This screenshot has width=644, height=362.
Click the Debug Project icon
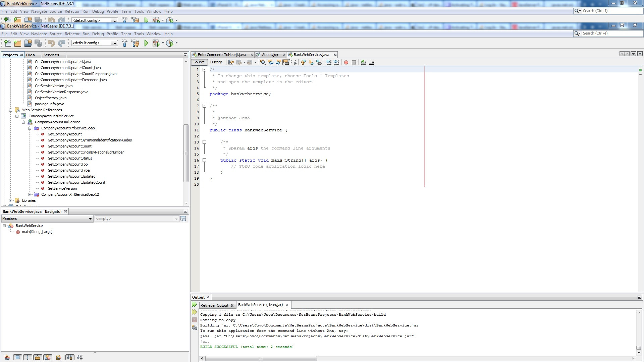click(156, 43)
